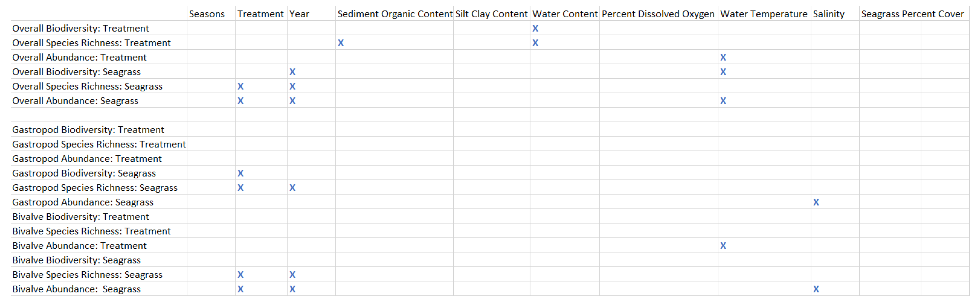The image size is (980, 304).
Task: Select the Percent Dissolved Oxygen header
Action: tap(658, 14)
